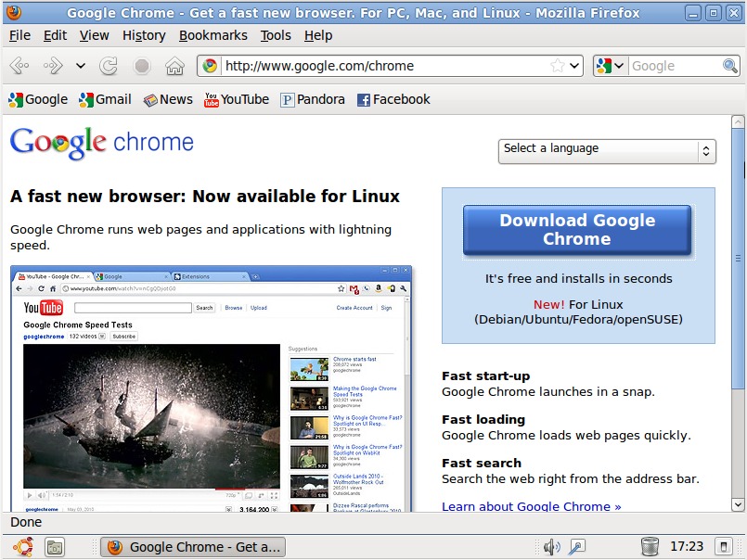Click the YouTube Chrome Speed Tests screenshot
Screen dimensions: 747x560
211,388
